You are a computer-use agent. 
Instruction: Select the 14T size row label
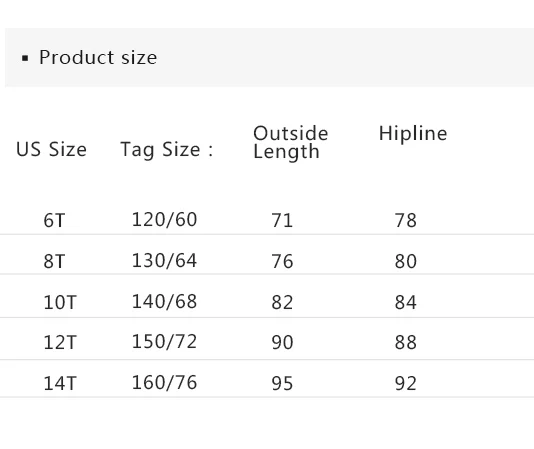pyautogui.click(x=60, y=383)
